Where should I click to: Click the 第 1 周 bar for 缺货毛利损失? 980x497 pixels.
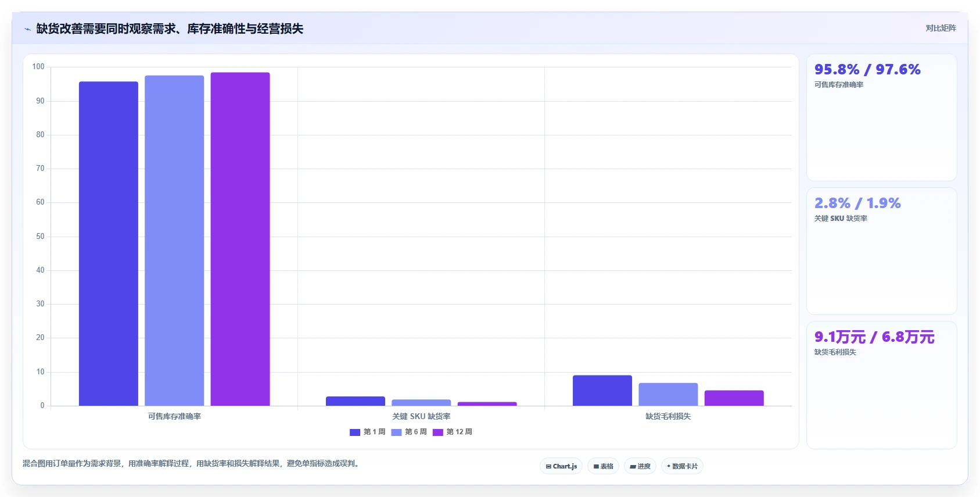coord(602,391)
